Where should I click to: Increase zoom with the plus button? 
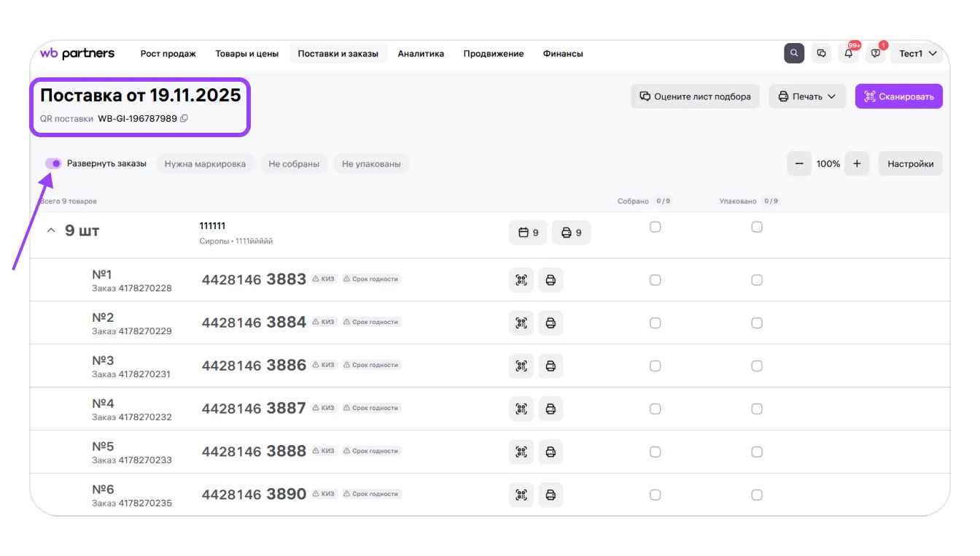click(857, 164)
